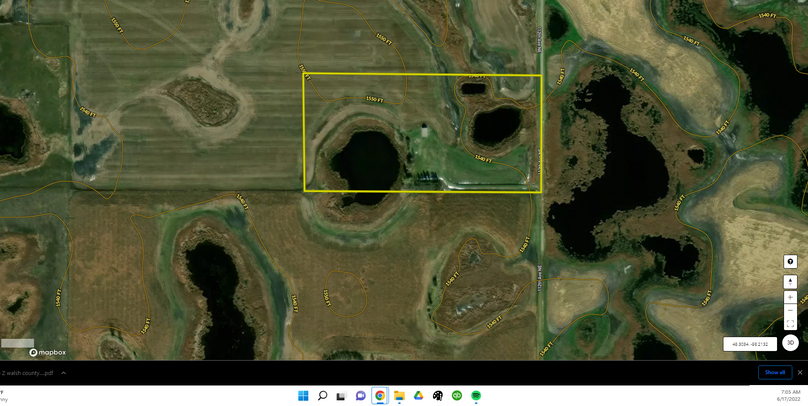The image size is (808, 406).
Task: Open the Mapbox logo link
Action: pos(47,352)
